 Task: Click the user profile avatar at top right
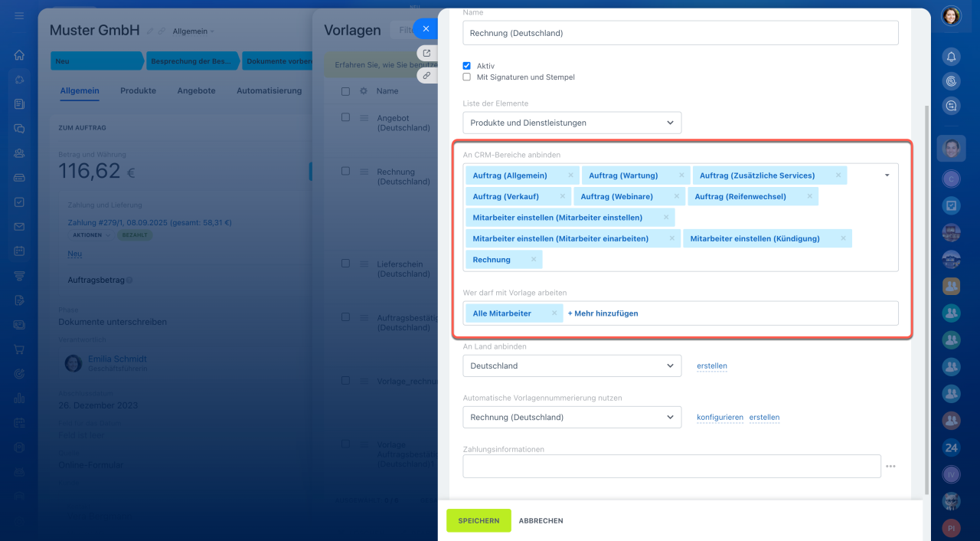[951, 15]
